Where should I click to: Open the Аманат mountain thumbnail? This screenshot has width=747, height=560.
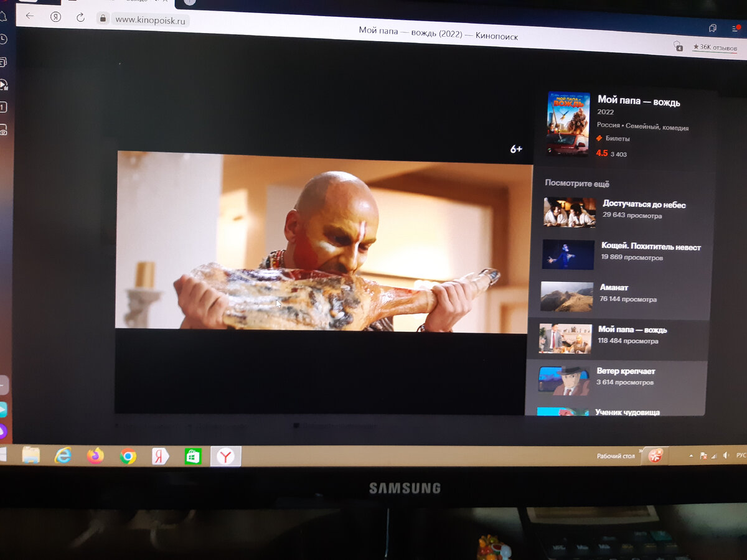pyautogui.click(x=566, y=296)
